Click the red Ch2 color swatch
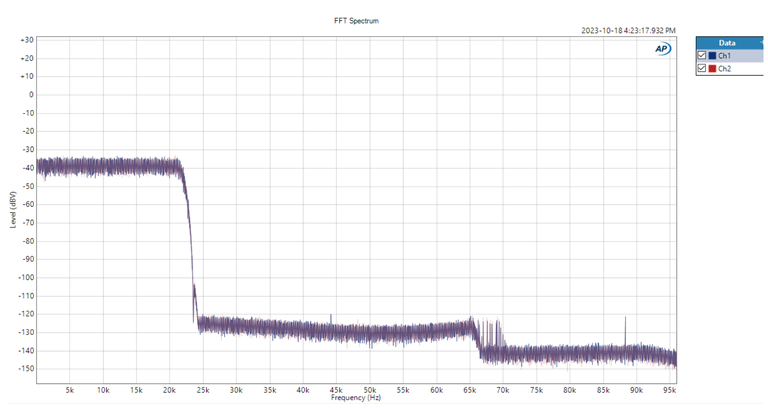The height and width of the screenshot is (416, 768). coord(711,69)
